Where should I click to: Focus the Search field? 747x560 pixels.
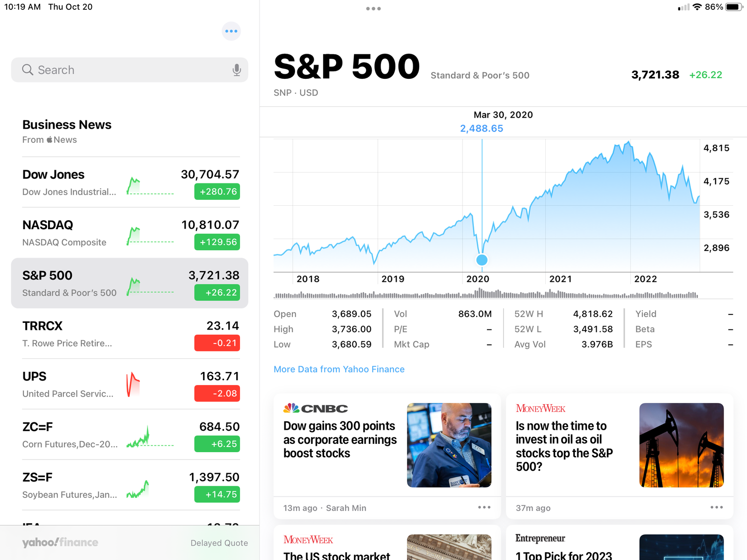tap(130, 70)
